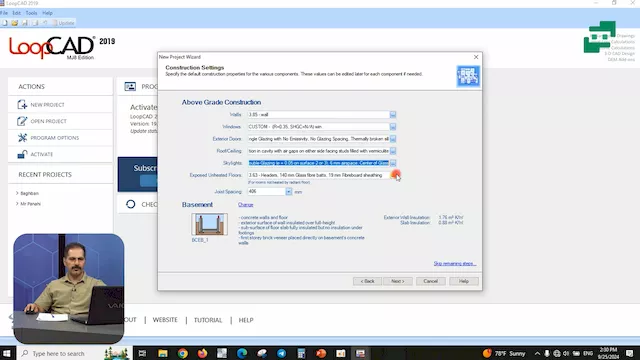Open the Tools menu

(31, 13)
